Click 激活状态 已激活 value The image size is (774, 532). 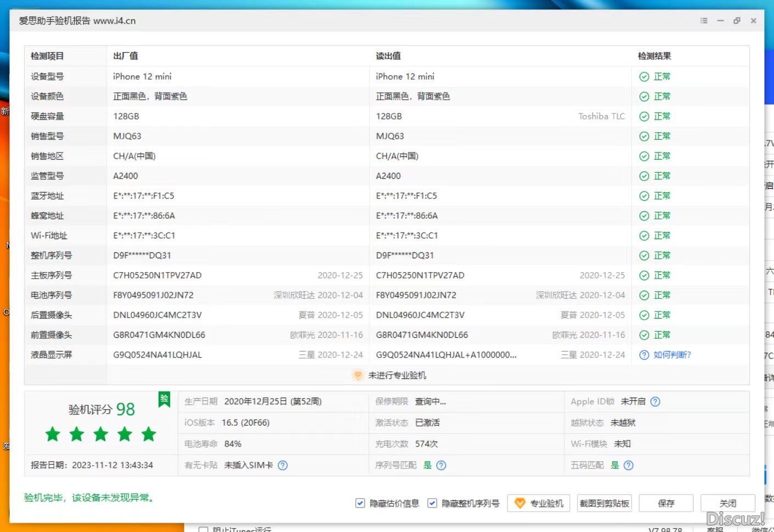(x=427, y=423)
